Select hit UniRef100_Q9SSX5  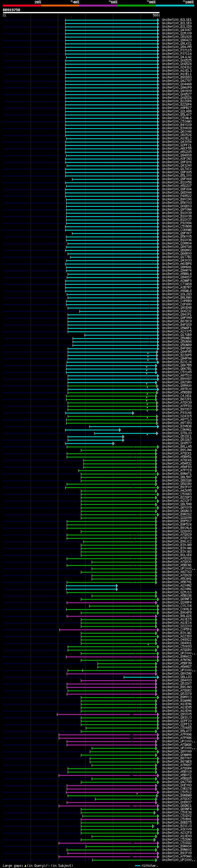(176, 714)
